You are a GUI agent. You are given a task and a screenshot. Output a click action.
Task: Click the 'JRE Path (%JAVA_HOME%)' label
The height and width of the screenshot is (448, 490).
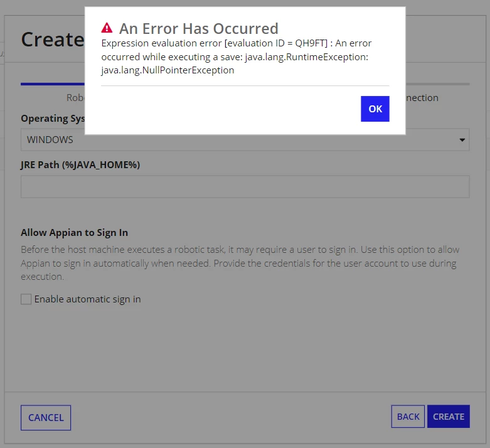click(80, 165)
